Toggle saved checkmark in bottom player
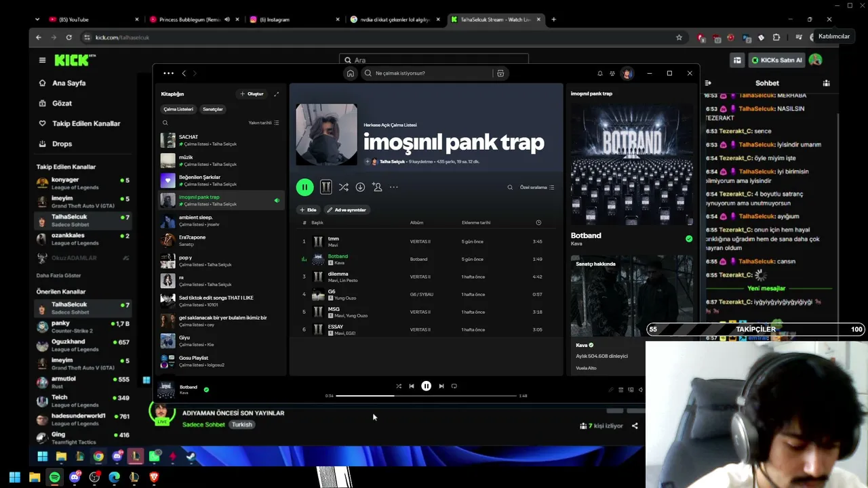The width and height of the screenshot is (868, 488). click(x=206, y=390)
